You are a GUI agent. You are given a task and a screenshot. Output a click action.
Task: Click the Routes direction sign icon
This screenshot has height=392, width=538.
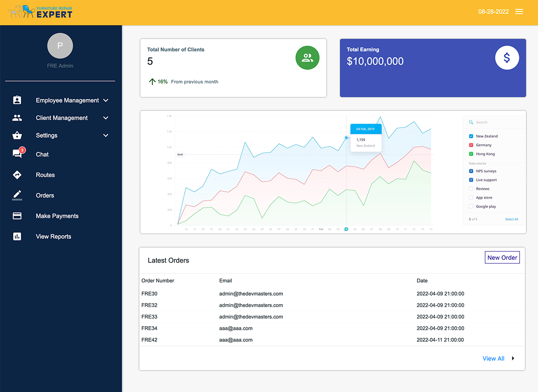[x=17, y=175]
